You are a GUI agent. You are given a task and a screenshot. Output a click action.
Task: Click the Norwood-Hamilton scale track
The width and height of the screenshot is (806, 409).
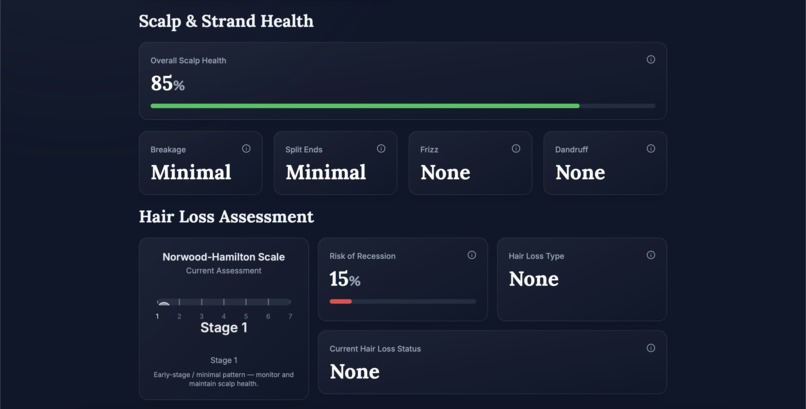point(224,302)
